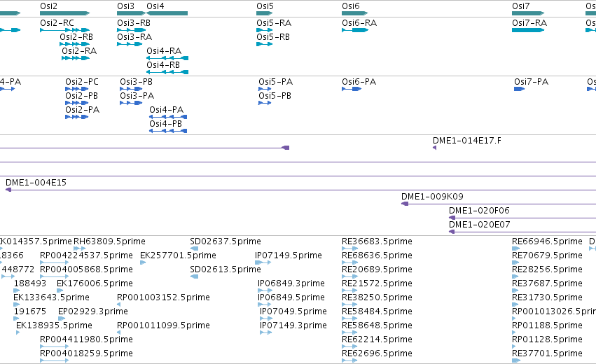Click BAC end DME1-014E17.F label

(x=466, y=141)
